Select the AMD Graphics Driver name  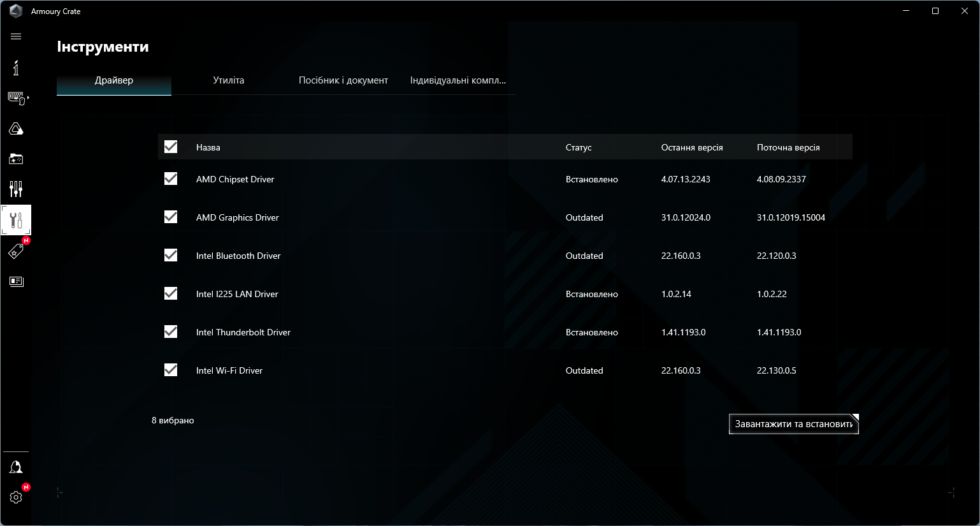[x=238, y=217]
